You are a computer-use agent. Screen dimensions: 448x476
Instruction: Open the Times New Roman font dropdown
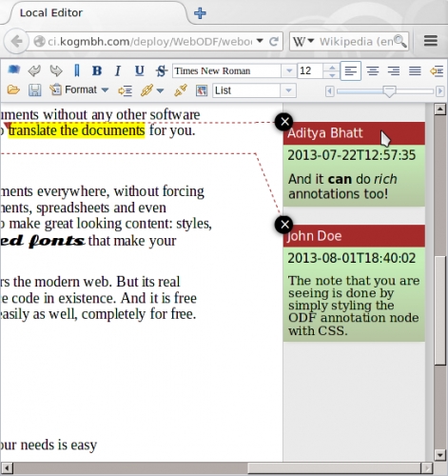coord(289,70)
